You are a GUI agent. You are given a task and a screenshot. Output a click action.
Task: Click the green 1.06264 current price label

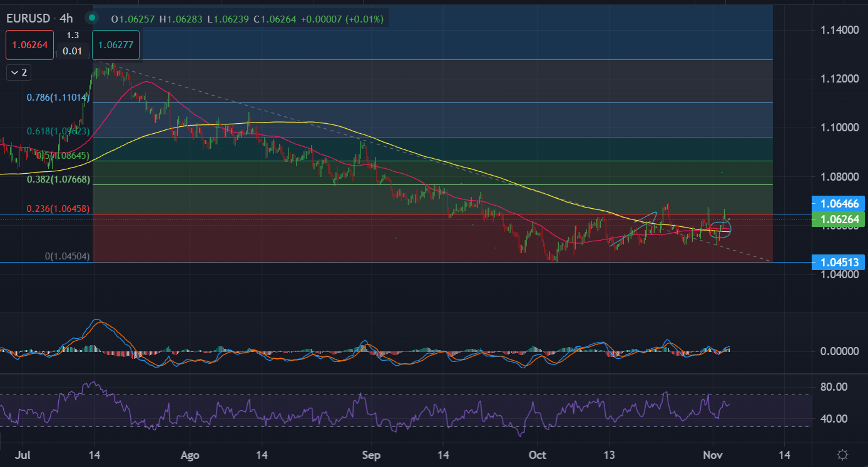pos(838,219)
